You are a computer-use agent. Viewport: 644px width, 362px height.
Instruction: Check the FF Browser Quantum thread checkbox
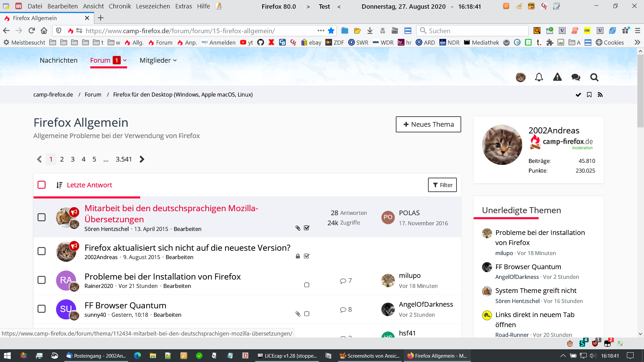pos(42,309)
